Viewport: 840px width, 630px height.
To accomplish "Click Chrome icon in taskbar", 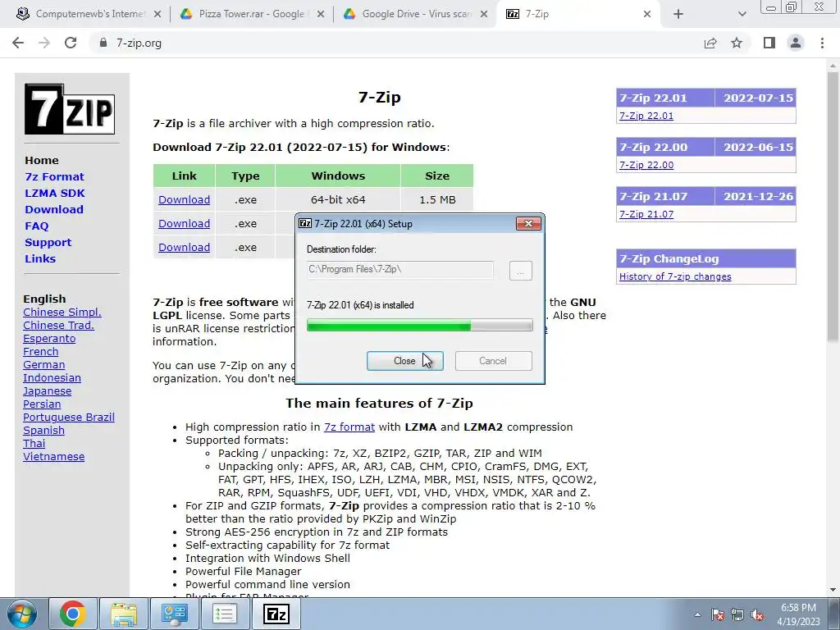I will 73,614.
